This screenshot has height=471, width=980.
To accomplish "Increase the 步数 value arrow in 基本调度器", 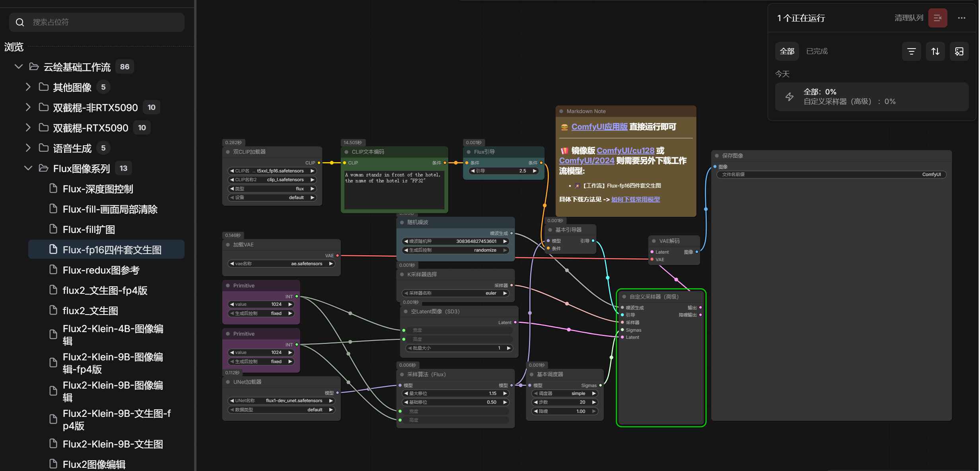I will [x=593, y=402].
